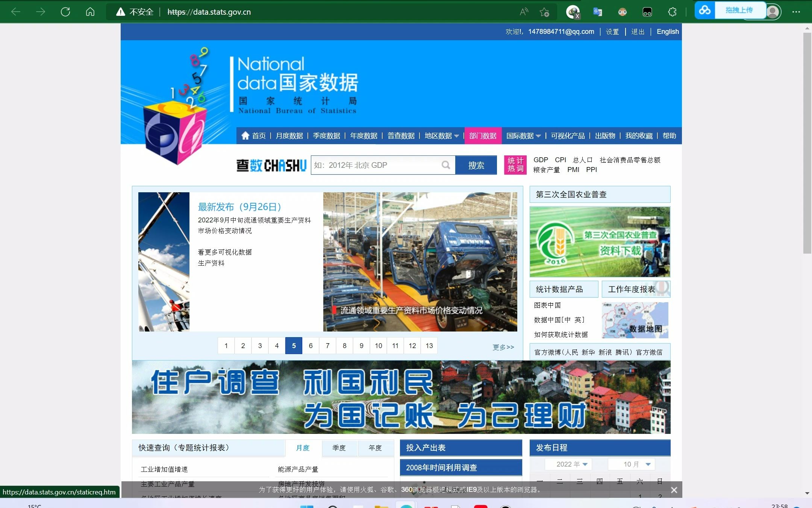812x508 pixels.
Task: Click the magnifier icon in search box
Action: (x=445, y=165)
